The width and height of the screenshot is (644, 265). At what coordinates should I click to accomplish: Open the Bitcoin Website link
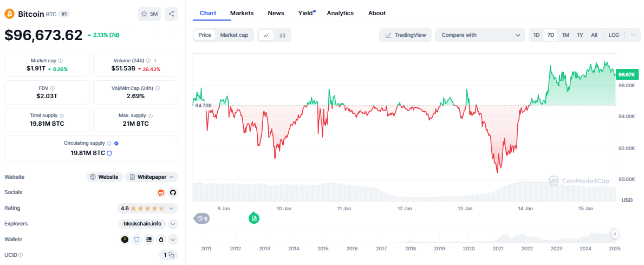coord(105,177)
